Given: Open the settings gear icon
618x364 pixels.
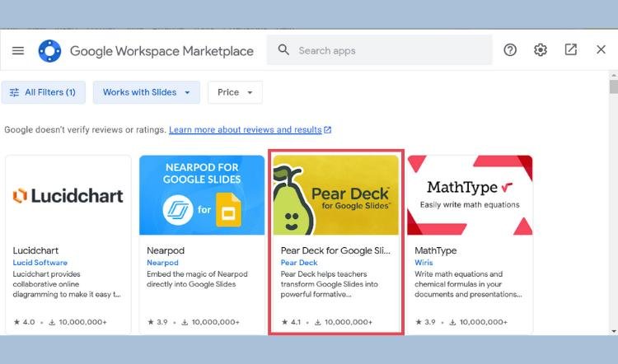Looking at the screenshot, I should [x=541, y=50].
